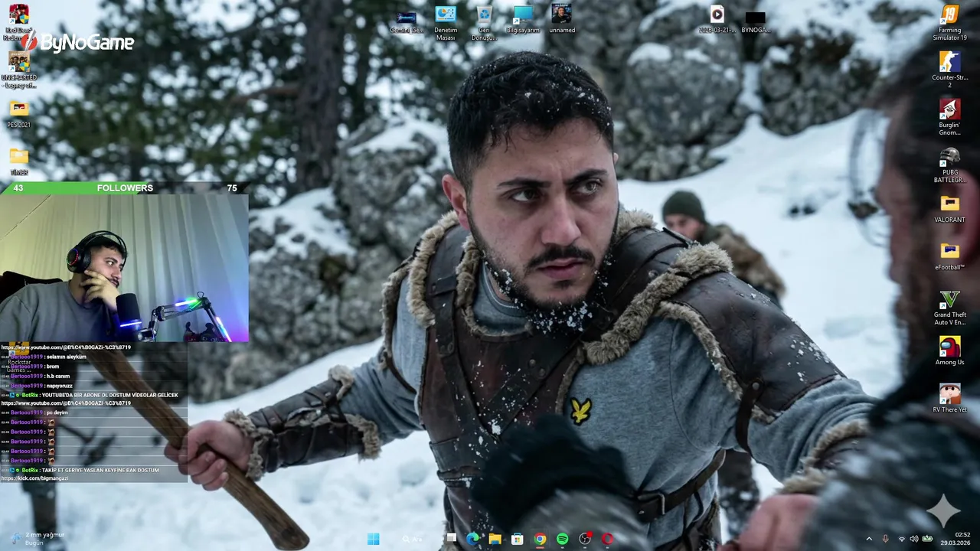Open the Task View taskbar button
The height and width of the screenshot is (551, 980).
(451, 539)
